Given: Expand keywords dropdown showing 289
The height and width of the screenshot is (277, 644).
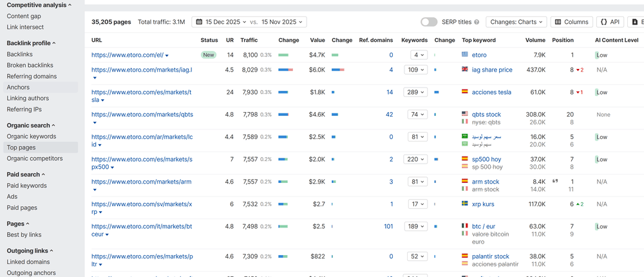Looking at the screenshot, I should point(415,92).
